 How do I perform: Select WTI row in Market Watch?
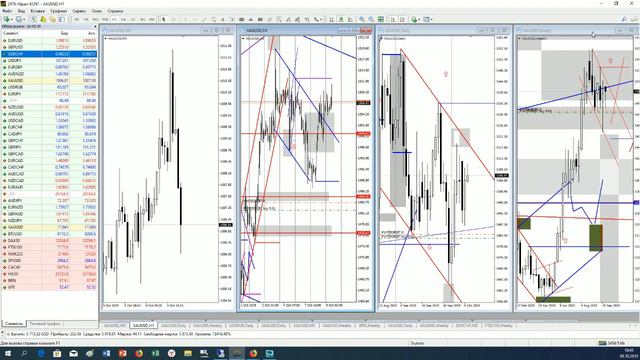[x=49, y=287]
